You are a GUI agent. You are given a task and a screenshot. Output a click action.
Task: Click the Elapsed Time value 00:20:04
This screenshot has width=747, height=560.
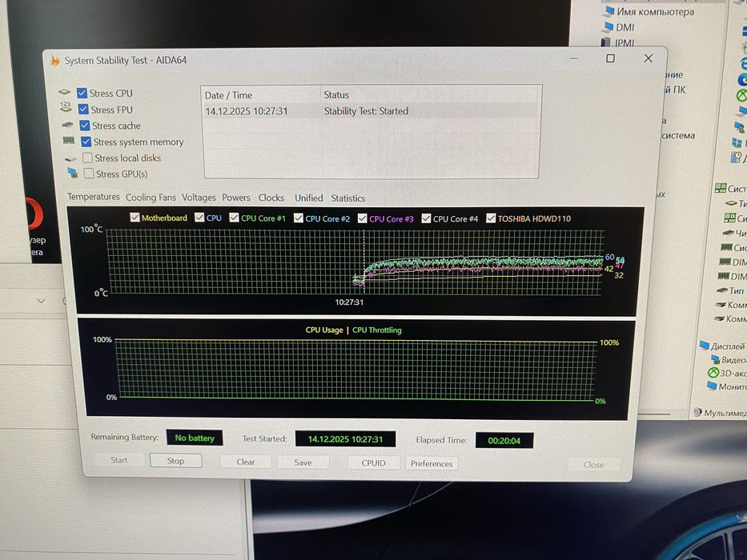coord(504,441)
